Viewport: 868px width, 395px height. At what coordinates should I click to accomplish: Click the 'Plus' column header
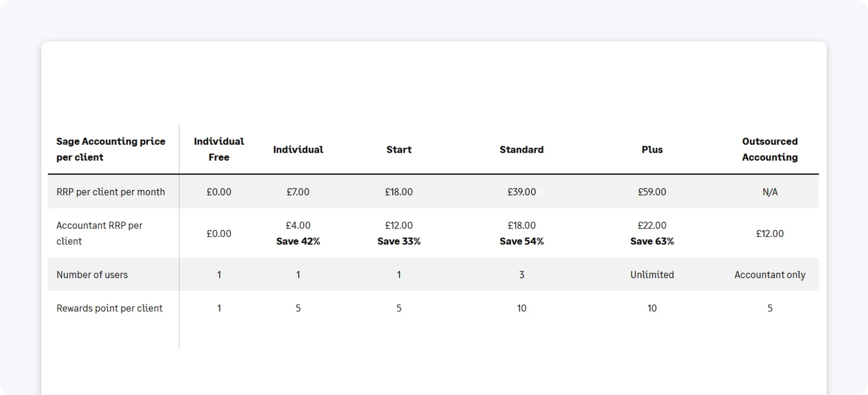[652, 150]
